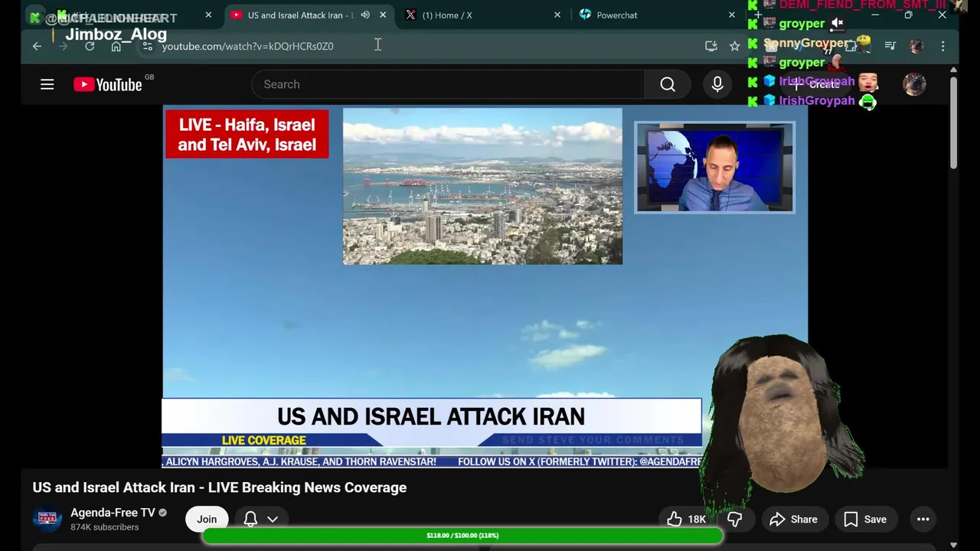Viewport: 980px width, 551px height.
Task: Click the green donation goal progress bar
Action: pyautogui.click(x=462, y=536)
